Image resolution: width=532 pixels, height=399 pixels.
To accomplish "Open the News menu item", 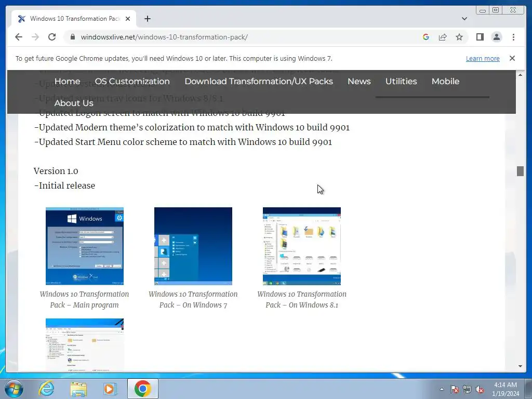I will pyautogui.click(x=359, y=82).
